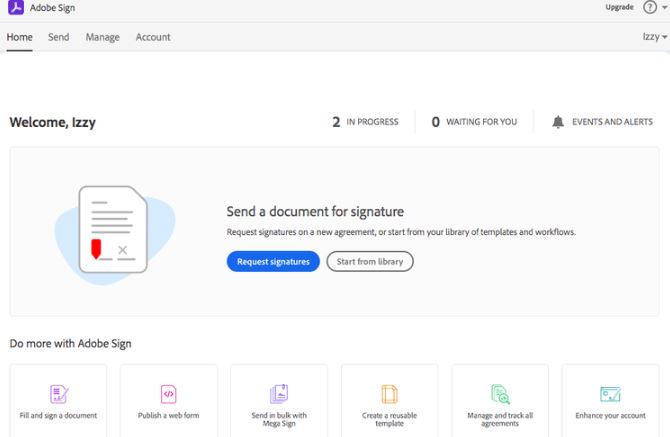Select the Manage and track agreements icon
The image size is (670, 437).
(500, 394)
